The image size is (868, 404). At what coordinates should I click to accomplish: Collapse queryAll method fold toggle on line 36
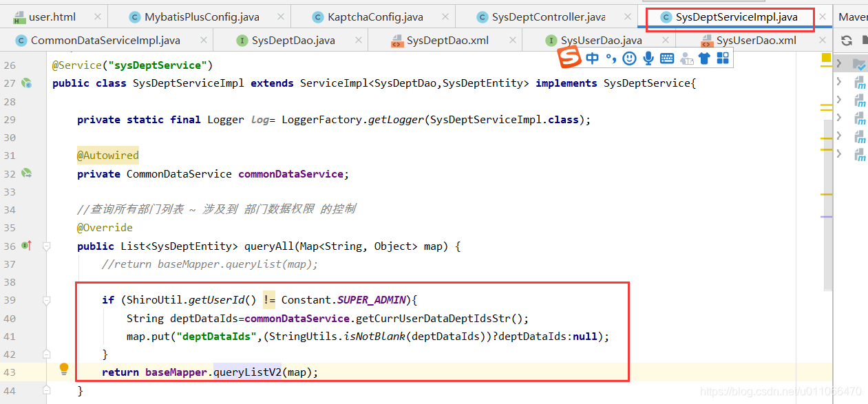tap(46, 246)
